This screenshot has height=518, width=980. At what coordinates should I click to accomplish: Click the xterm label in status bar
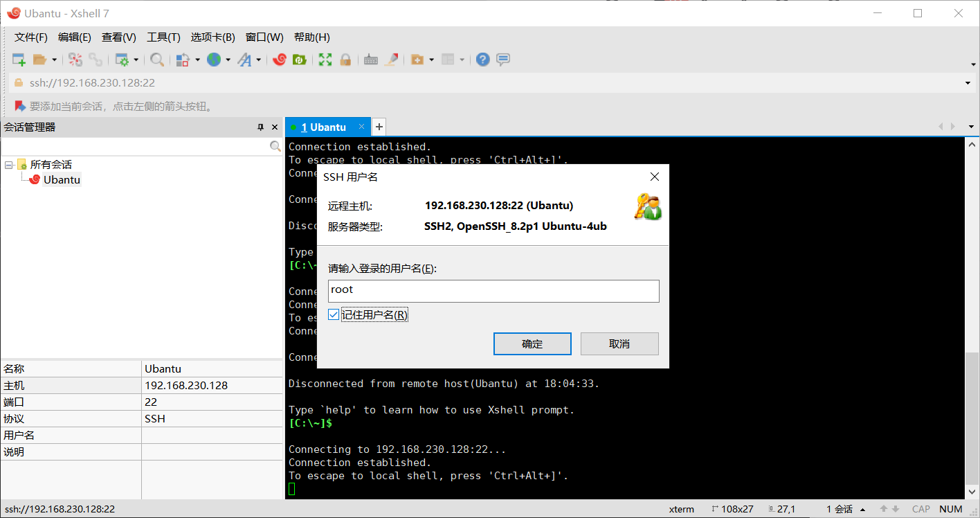click(x=682, y=509)
